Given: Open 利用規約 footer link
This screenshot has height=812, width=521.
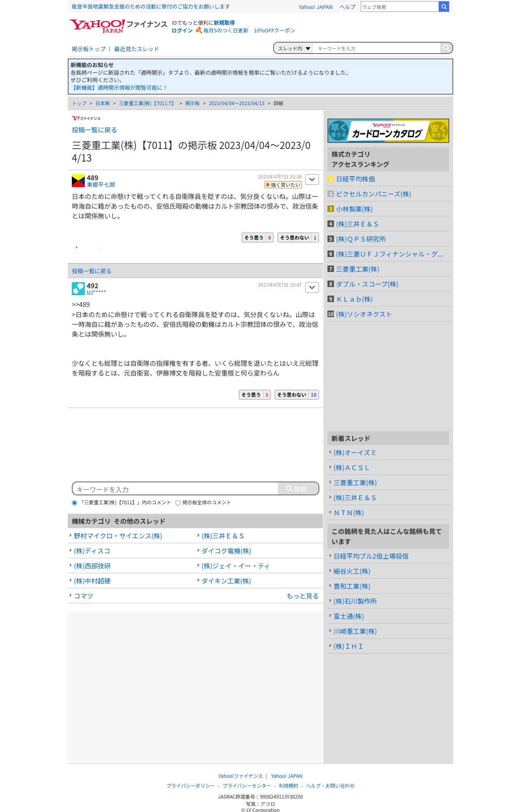Looking at the screenshot, I should tap(288, 786).
